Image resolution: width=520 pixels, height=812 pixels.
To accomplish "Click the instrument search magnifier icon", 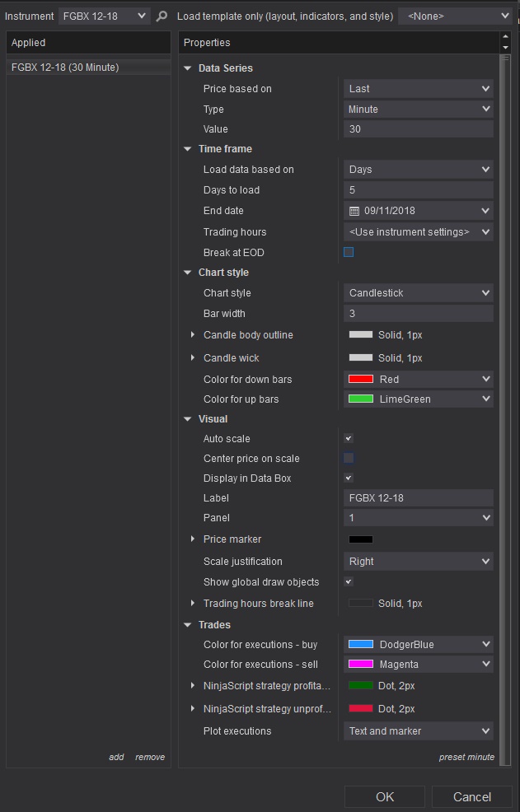I will point(162,16).
